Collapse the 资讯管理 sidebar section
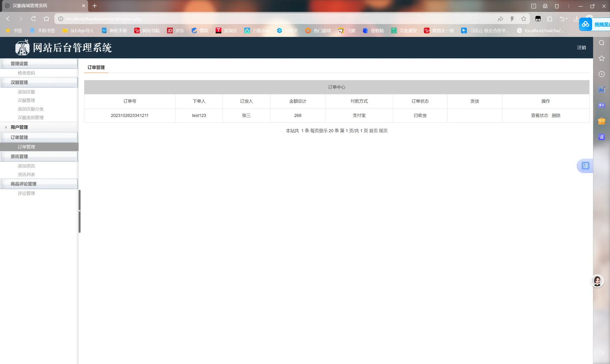610x364 pixels. point(39,156)
